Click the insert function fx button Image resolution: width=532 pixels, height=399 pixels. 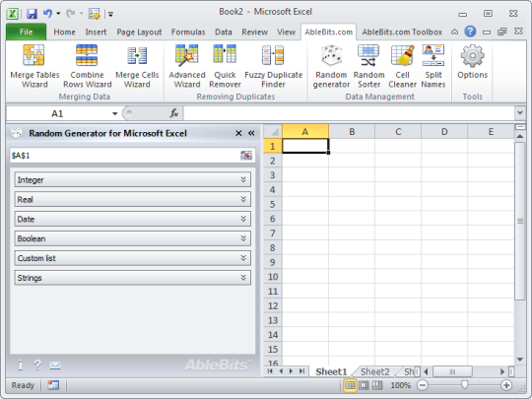click(x=173, y=113)
